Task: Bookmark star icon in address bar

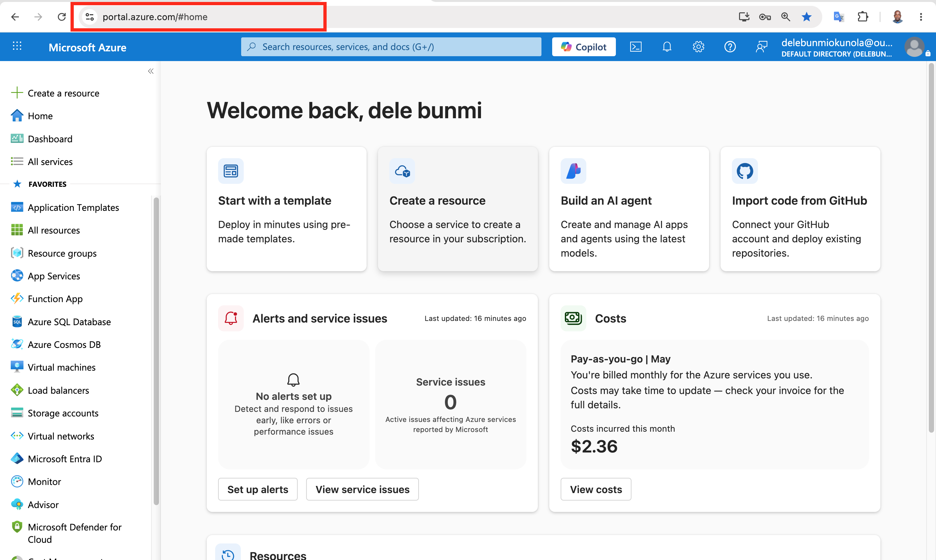Action: click(x=806, y=17)
